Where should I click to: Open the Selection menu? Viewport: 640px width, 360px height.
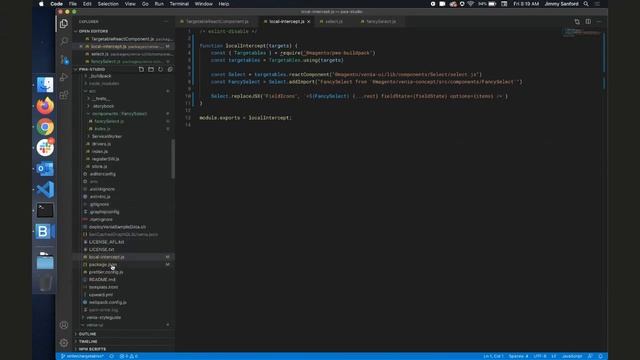click(x=108, y=4)
